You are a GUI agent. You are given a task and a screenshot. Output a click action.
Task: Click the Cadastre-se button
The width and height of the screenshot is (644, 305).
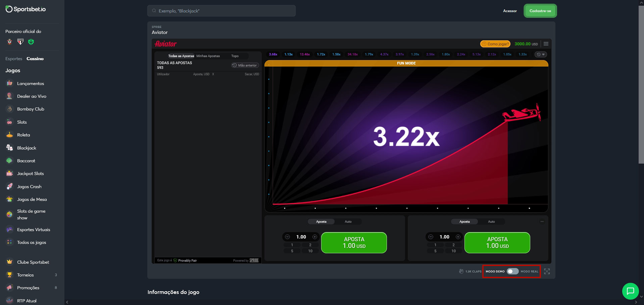tap(540, 11)
